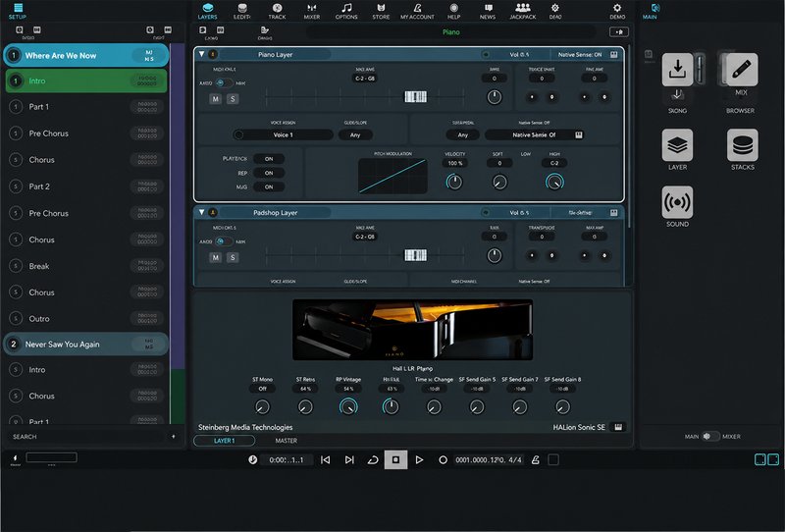Solo the Padshop Layer with S button

coord(233,257)
